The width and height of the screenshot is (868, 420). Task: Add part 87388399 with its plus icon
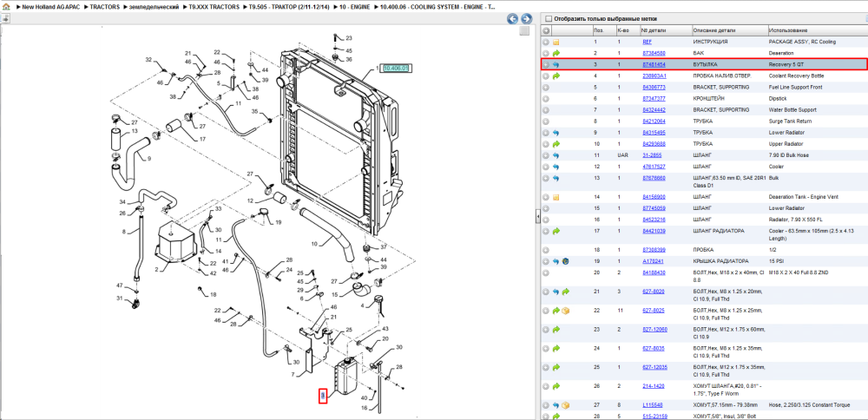tap(546, 250)
